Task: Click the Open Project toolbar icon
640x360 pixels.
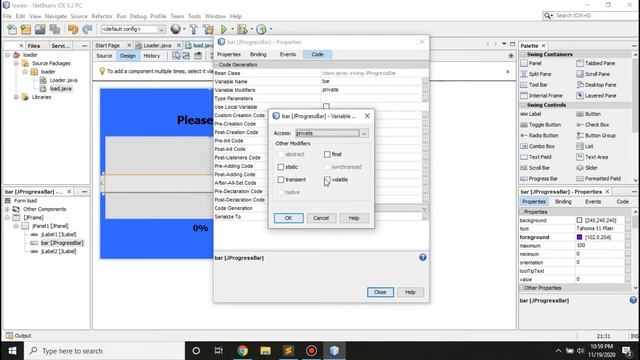Action: (x=40, y=29)
